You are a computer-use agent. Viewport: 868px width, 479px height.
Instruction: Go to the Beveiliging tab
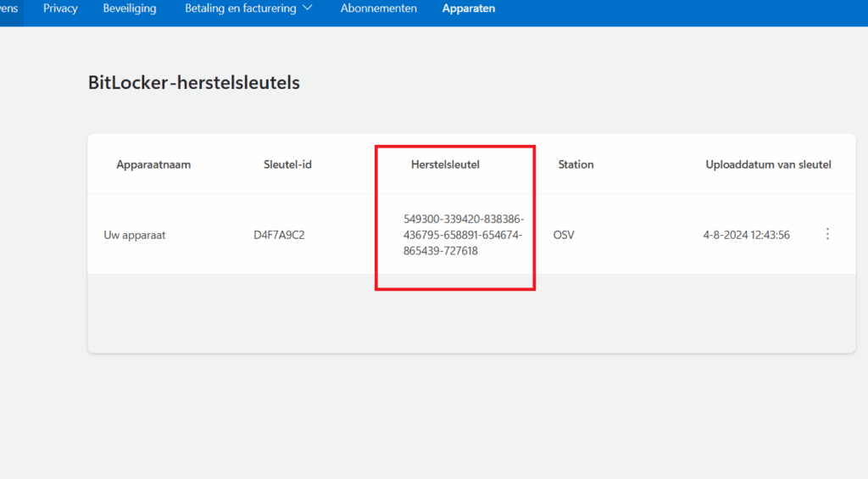pos(130,8)
